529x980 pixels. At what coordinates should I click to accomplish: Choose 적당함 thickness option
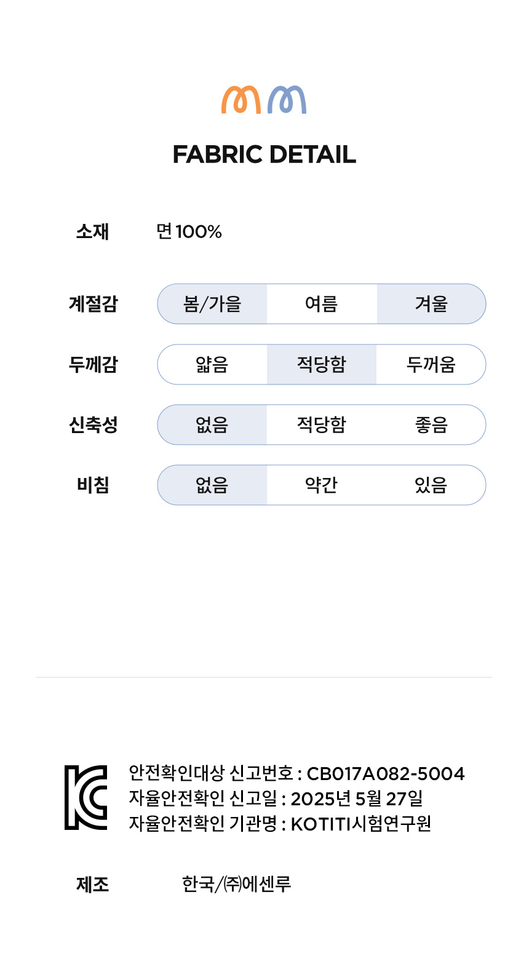[321, 364]
